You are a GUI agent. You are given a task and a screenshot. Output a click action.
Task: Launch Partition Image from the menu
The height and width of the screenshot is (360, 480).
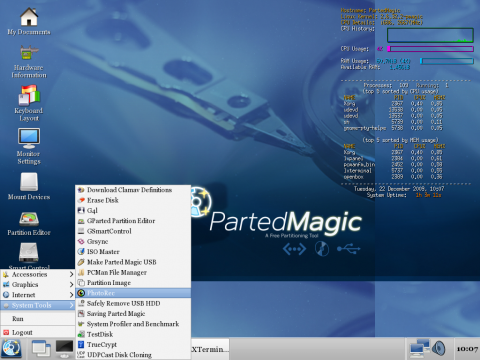point(133,283)
